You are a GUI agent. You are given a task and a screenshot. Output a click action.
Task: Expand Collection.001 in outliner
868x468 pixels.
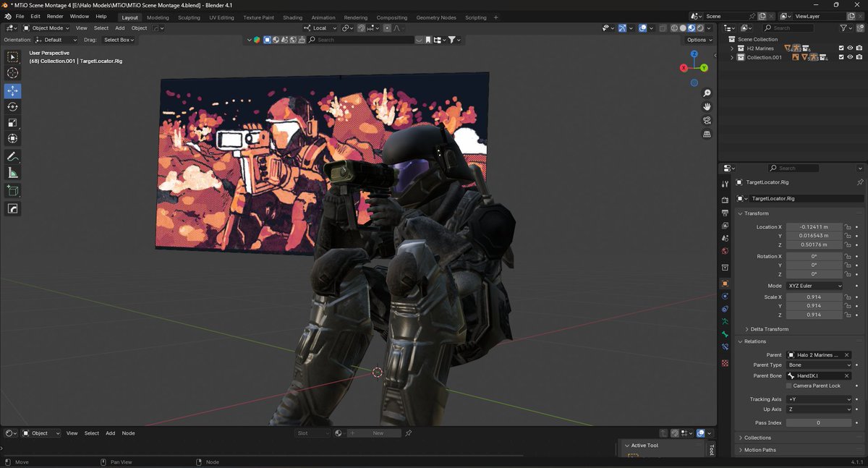(732, 57)
